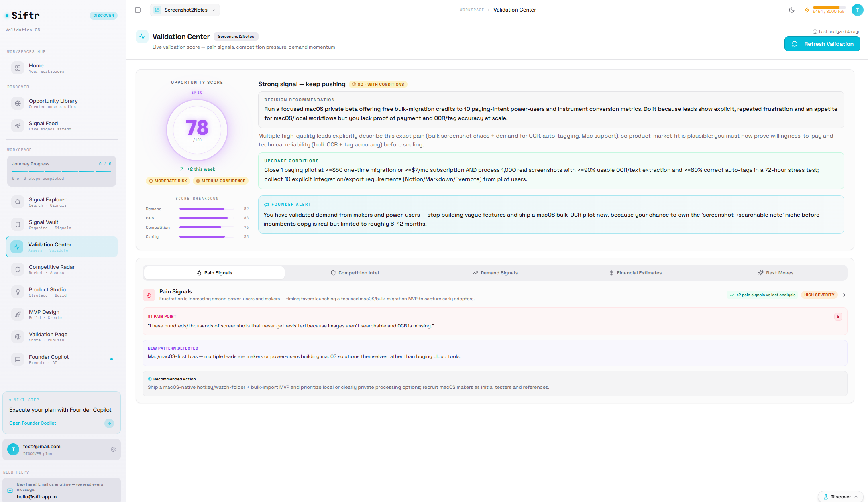Switch to dark mode moon icon
The height and width of the screenshot is (502, 868).
pyautogui.click(x=791, y=10)
